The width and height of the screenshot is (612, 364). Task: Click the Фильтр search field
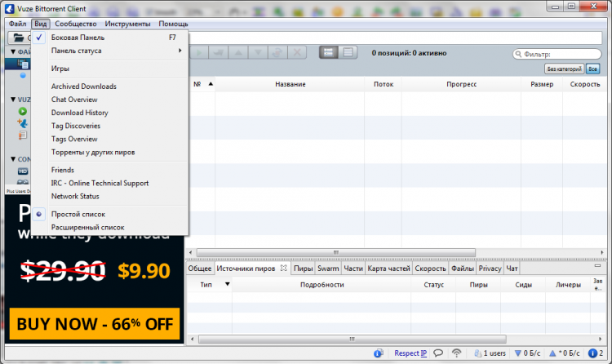tap(561, 54)
